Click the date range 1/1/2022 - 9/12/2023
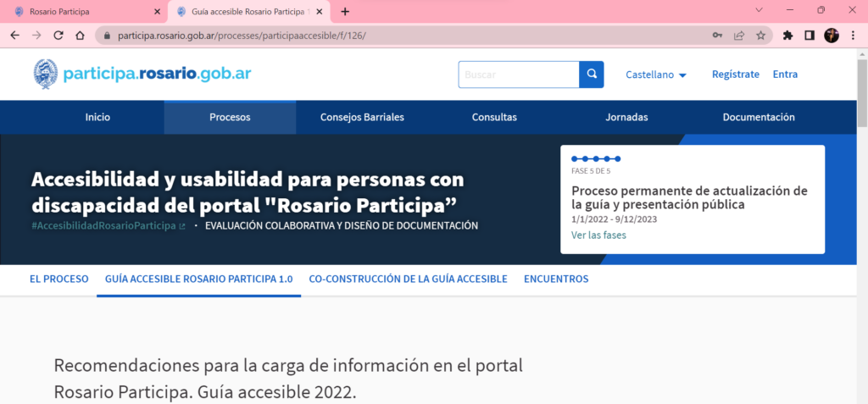The image size is (868, 404). click(x=614, y=219)
